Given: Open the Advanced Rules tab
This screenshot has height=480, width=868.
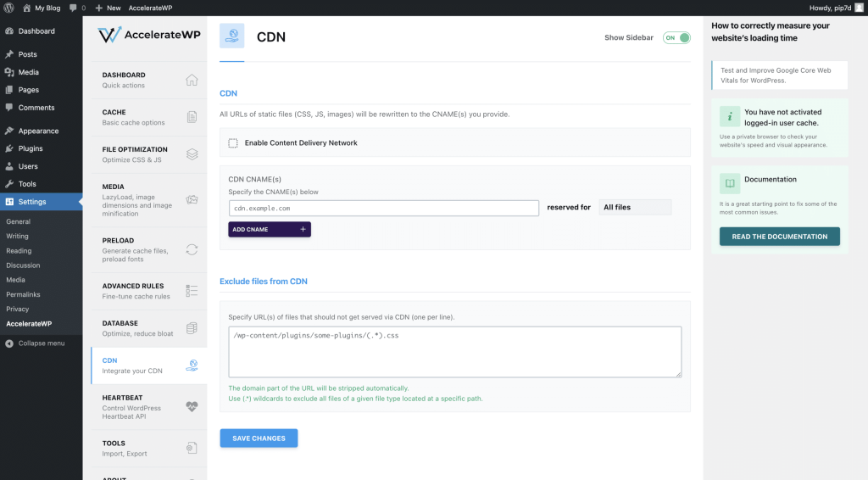Looking at the screenshot, I should point(149,291).
